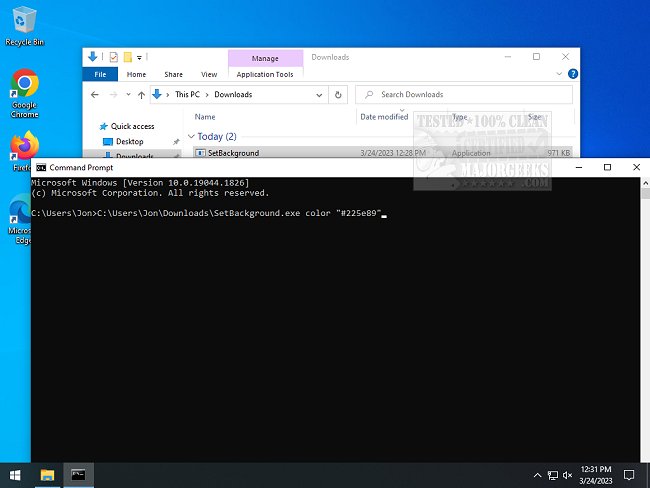Open the Recycle Bin desktop icon

[24, 27]
